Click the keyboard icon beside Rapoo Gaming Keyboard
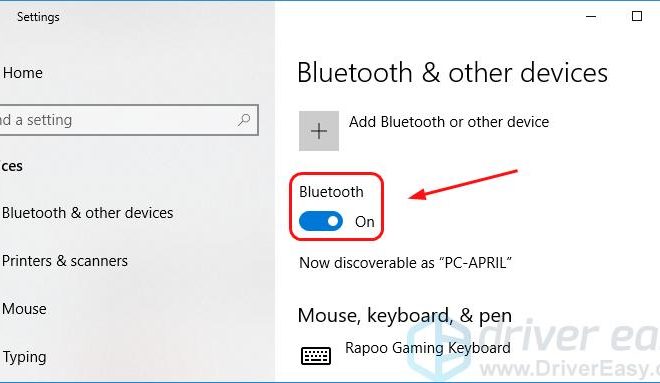Image resolution: width=660 pixels, height=383 pixels. [x=316, y=356]
